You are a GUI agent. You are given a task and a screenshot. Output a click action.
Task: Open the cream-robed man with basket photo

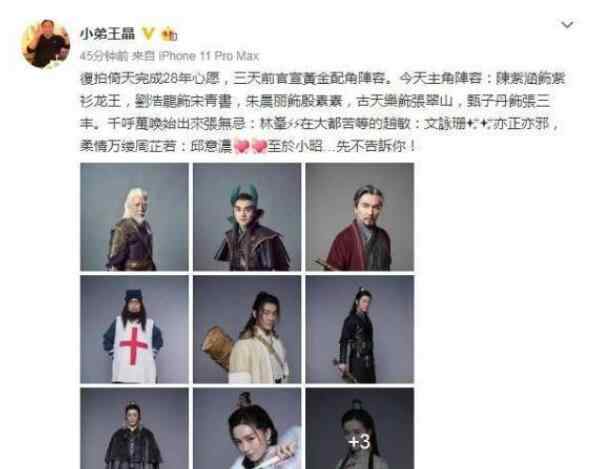point(247,329)
